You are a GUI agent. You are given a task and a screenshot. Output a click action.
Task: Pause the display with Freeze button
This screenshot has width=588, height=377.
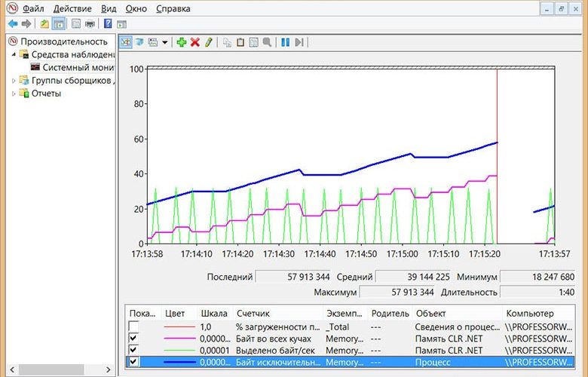click(286, 42)
